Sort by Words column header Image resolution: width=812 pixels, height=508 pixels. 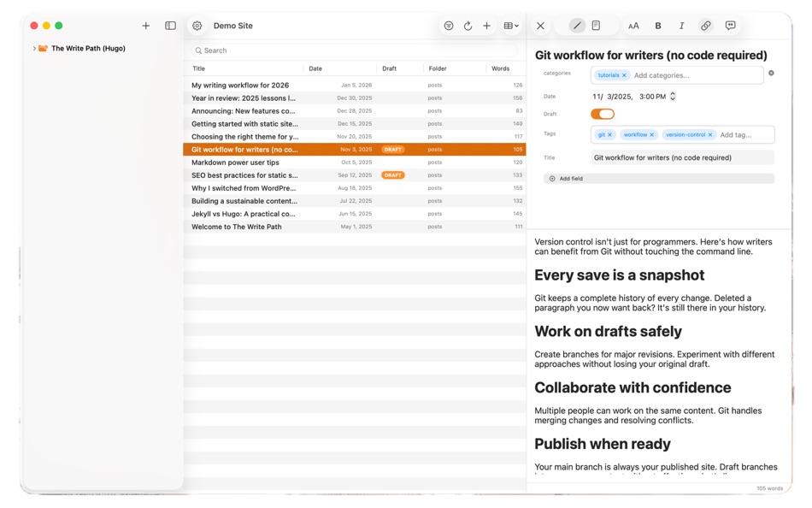point(500,68)
